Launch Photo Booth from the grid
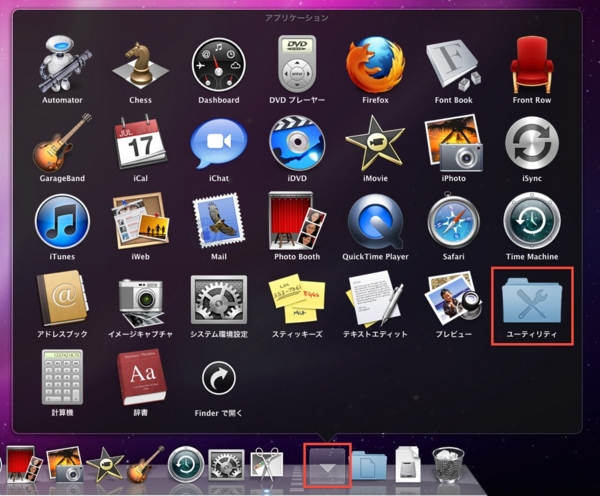600x496 pixels. [x=297, y=221]
